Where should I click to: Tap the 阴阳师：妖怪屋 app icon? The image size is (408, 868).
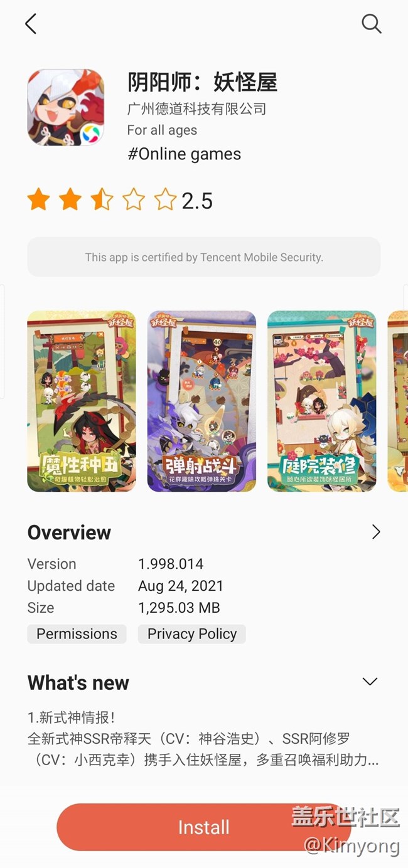pos(66,107)
